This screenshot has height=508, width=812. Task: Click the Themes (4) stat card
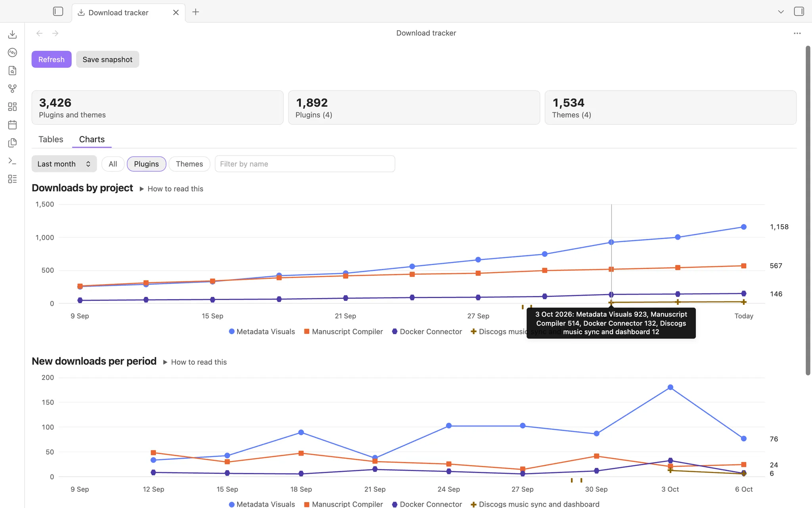[670, 108]
